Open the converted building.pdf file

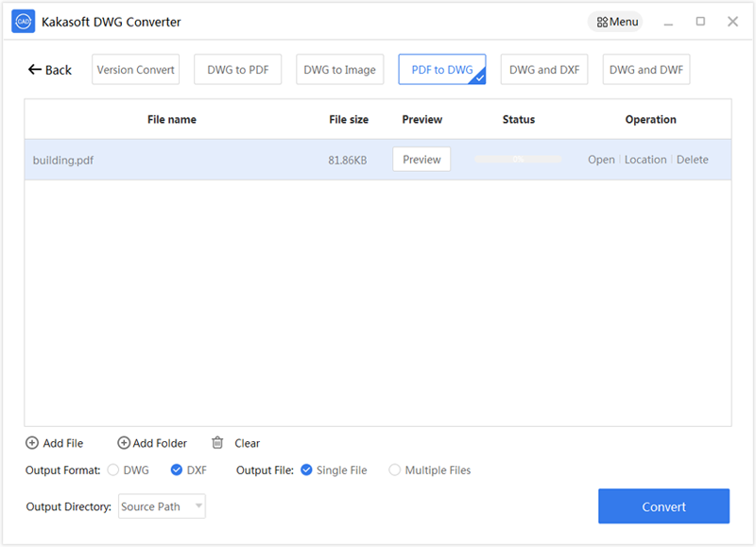pos(601,160)
